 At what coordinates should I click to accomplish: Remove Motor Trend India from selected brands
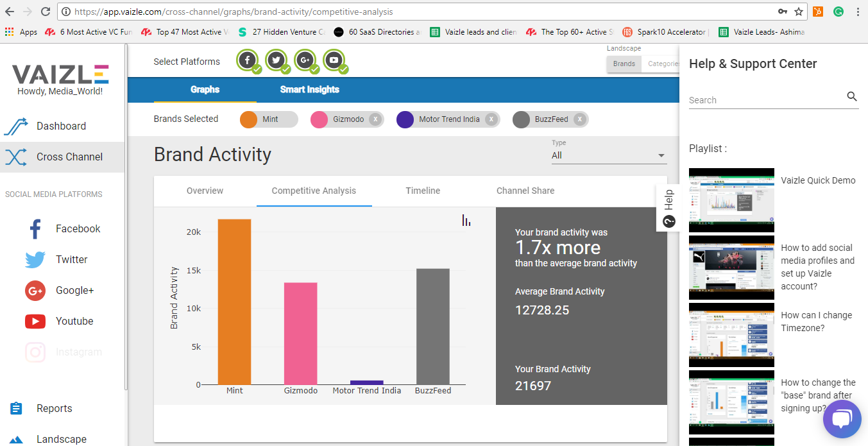[x=491, y=119]
